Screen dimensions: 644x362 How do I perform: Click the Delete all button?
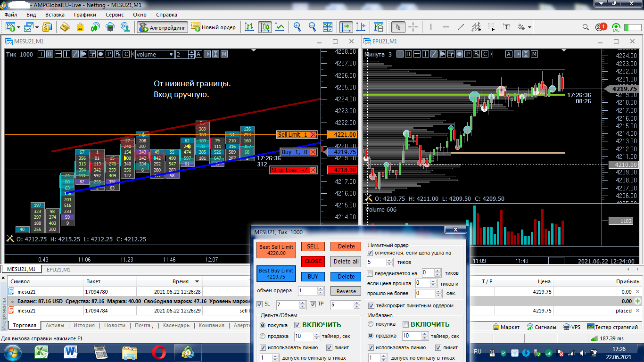pyautogui.click(x=346, y=261)
